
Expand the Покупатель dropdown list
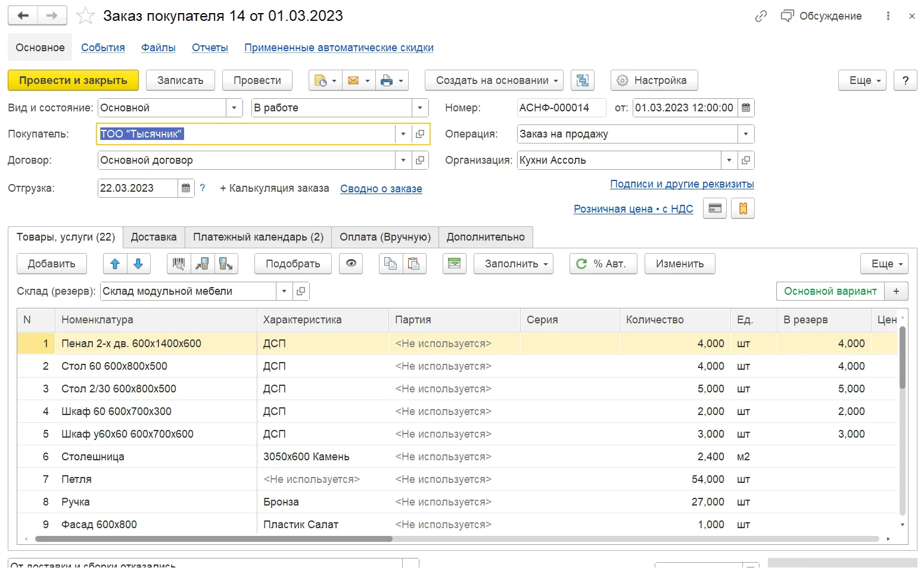403,134
